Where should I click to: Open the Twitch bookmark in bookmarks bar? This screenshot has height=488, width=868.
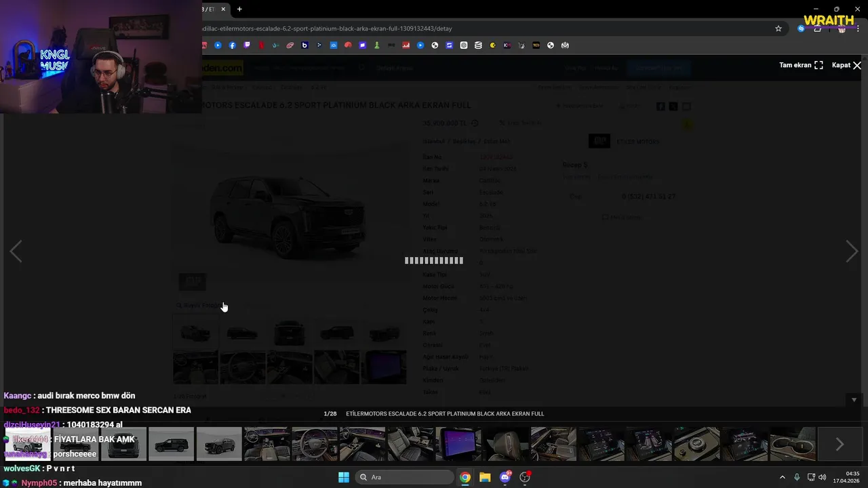pyautogui.click(x=247, y=45)
